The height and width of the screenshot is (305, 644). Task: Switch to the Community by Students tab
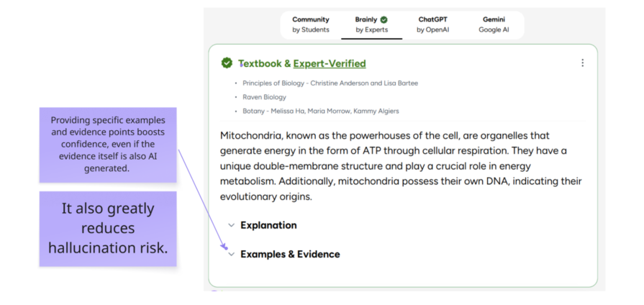(311, 24)
